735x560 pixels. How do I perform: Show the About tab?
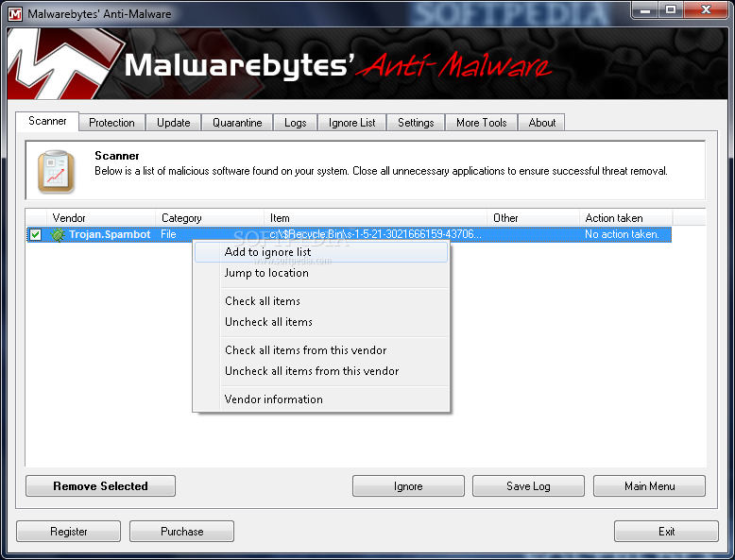point(542,123)
